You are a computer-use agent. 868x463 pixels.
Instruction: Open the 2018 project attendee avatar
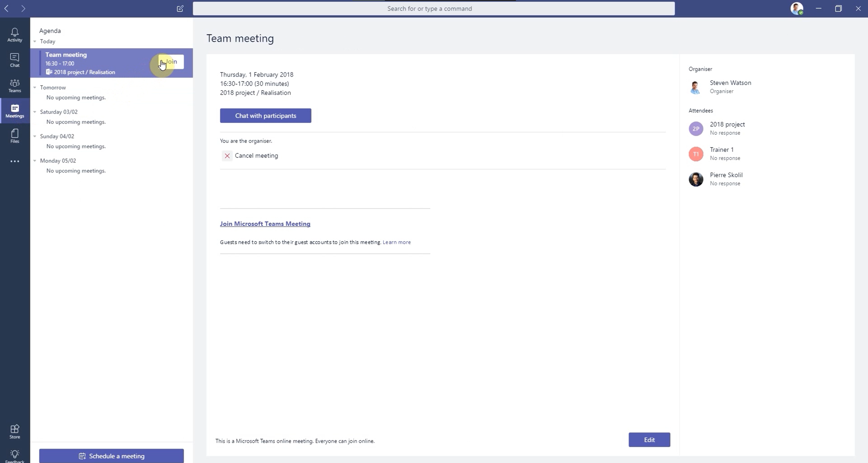click(x=696, y=129)
